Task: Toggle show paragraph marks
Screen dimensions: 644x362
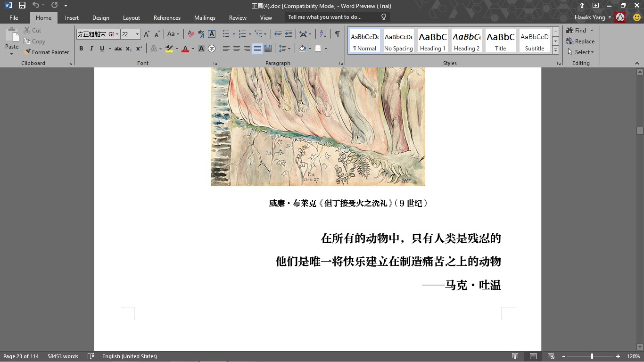Action: pos(338,34)
